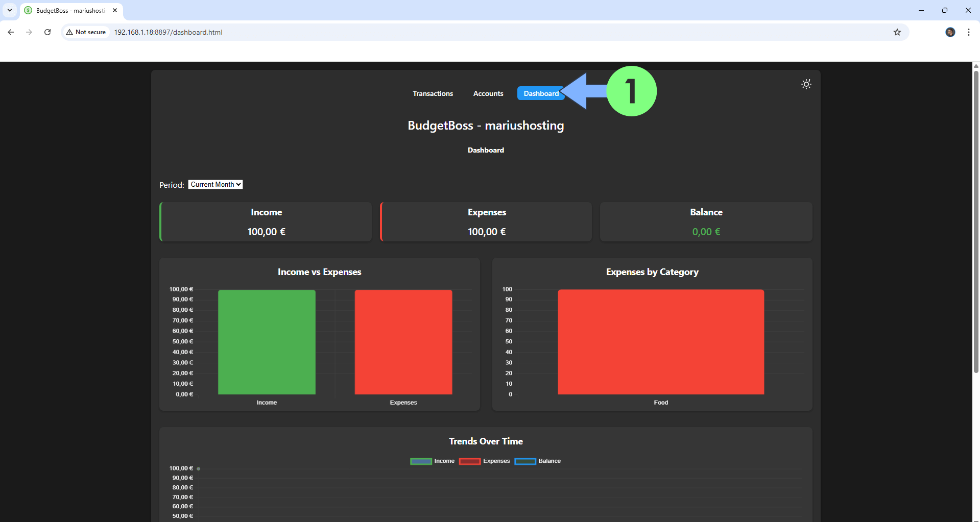Minimize the browser window
This screenshot has width=980, height=522.
point(921,10)
